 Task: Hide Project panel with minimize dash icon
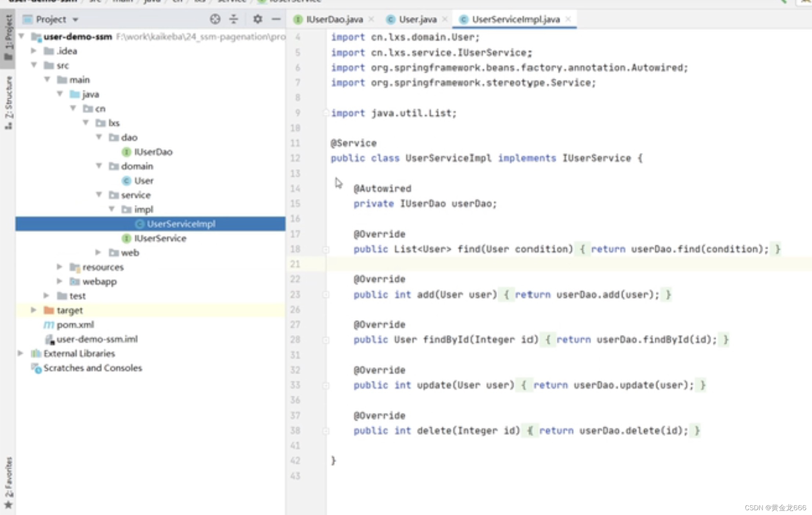coord(276,19)
